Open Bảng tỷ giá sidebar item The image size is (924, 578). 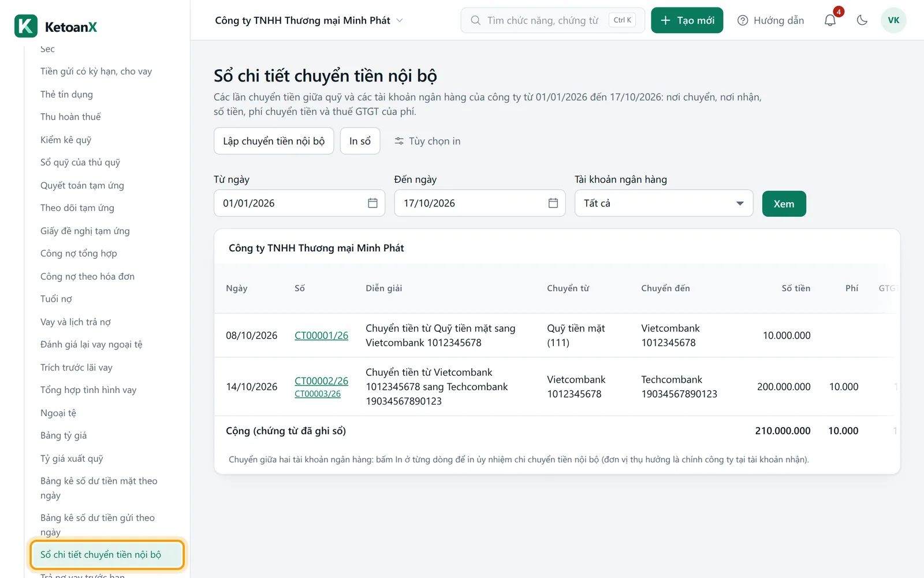(64, 435)
